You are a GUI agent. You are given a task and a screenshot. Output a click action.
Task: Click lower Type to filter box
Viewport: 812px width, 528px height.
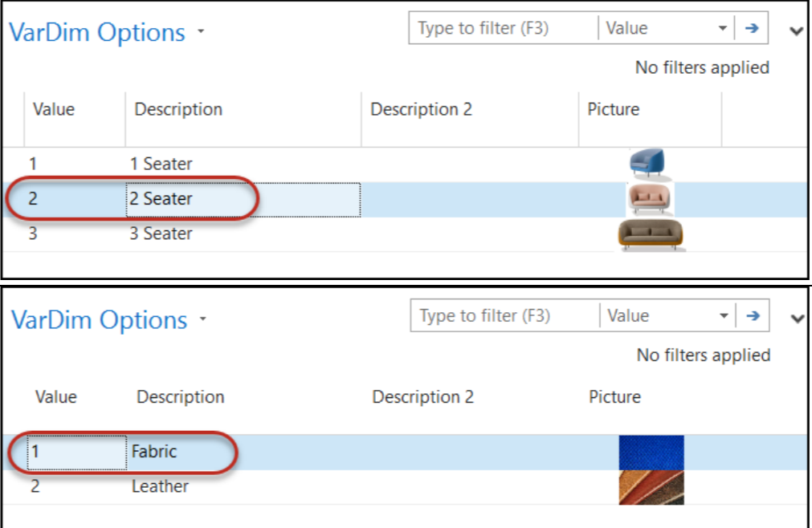[505, 315]
